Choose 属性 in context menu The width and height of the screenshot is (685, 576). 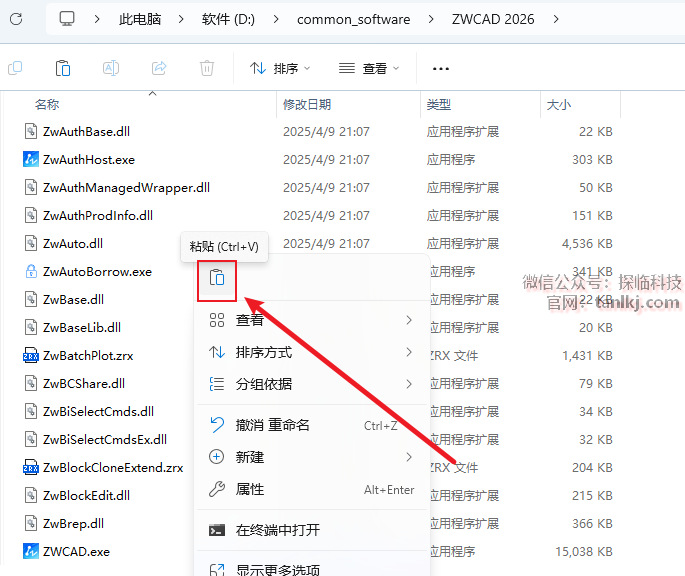[312, 489]
